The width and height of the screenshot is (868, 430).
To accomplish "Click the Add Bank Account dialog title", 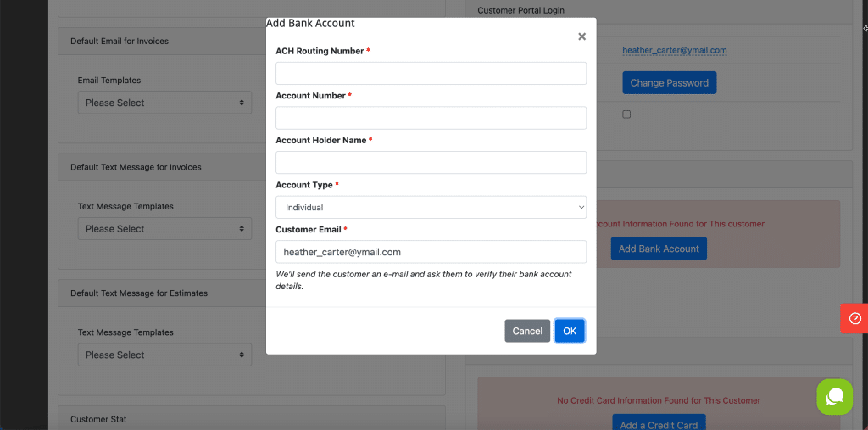I will tap(310, 23).
